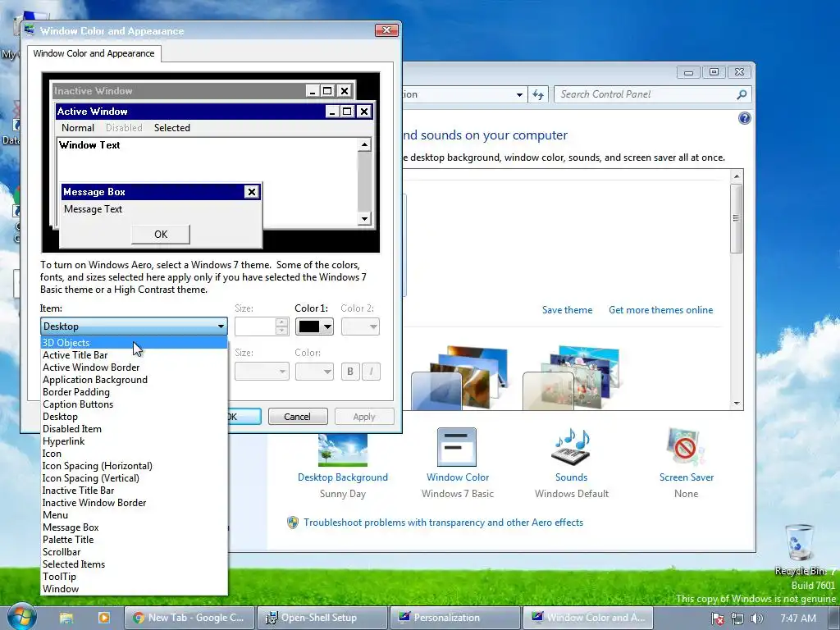Select the Icon list entry
Viewport: 840px width, 630px height.
coord(134,454)
